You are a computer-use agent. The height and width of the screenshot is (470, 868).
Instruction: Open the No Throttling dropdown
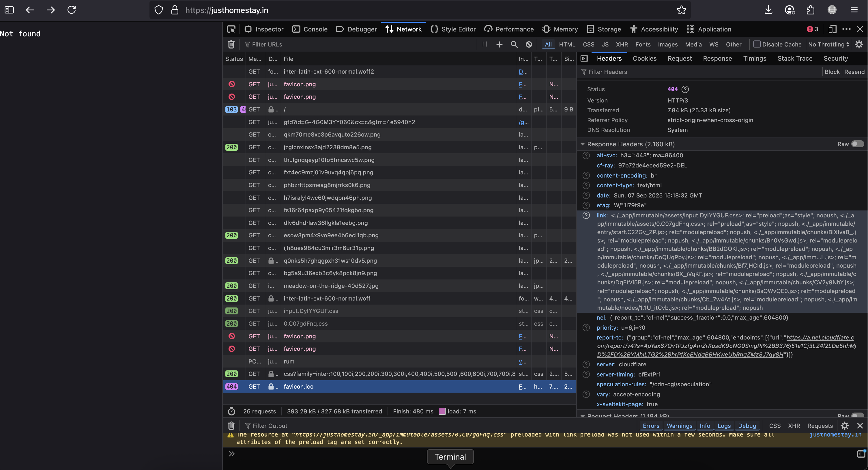(828, 44)
